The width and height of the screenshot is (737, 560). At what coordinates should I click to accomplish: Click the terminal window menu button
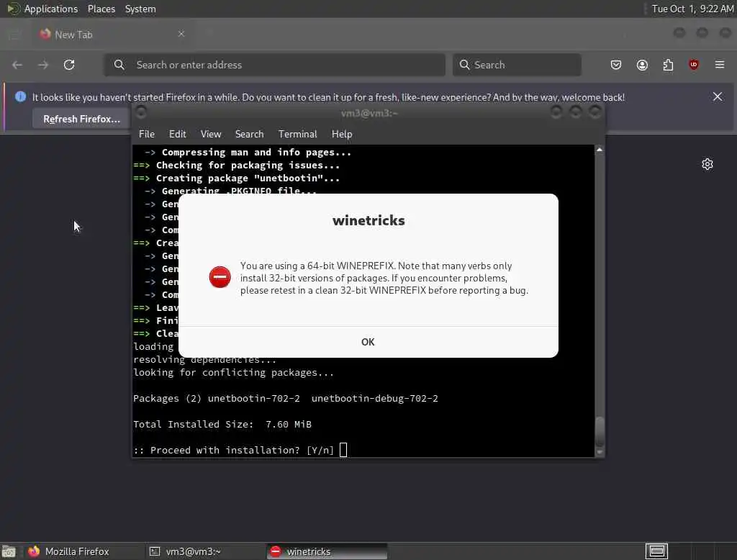[x=140, y=112]
